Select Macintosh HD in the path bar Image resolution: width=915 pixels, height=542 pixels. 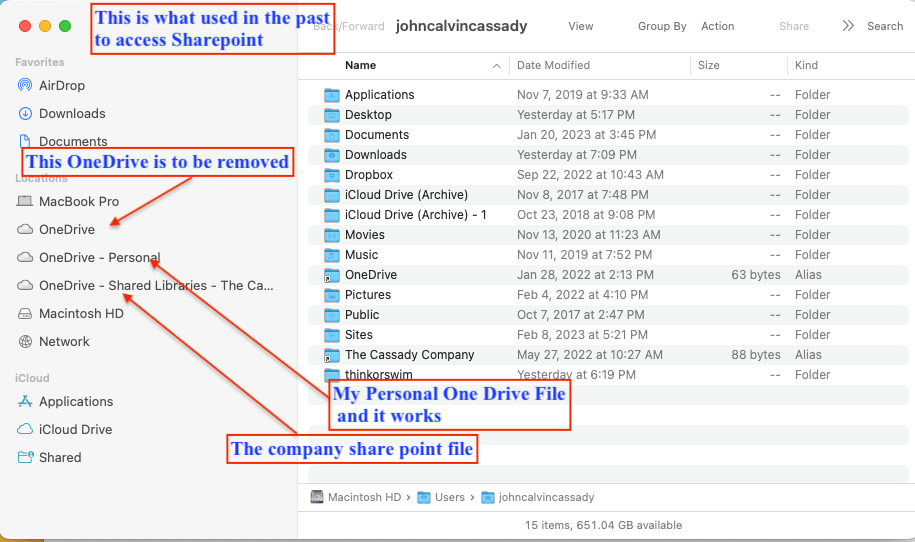coord(364,497)
